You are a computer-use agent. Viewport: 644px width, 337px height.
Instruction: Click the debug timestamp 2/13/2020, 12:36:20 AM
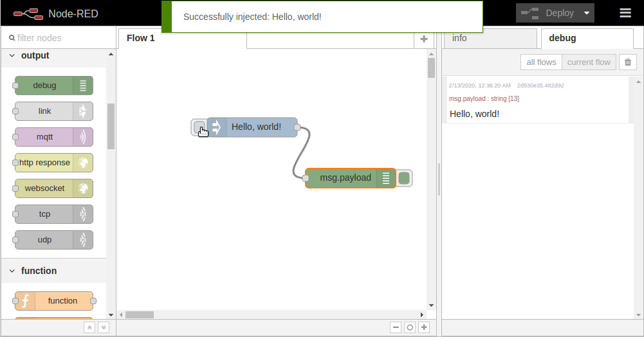coord(480,86)
